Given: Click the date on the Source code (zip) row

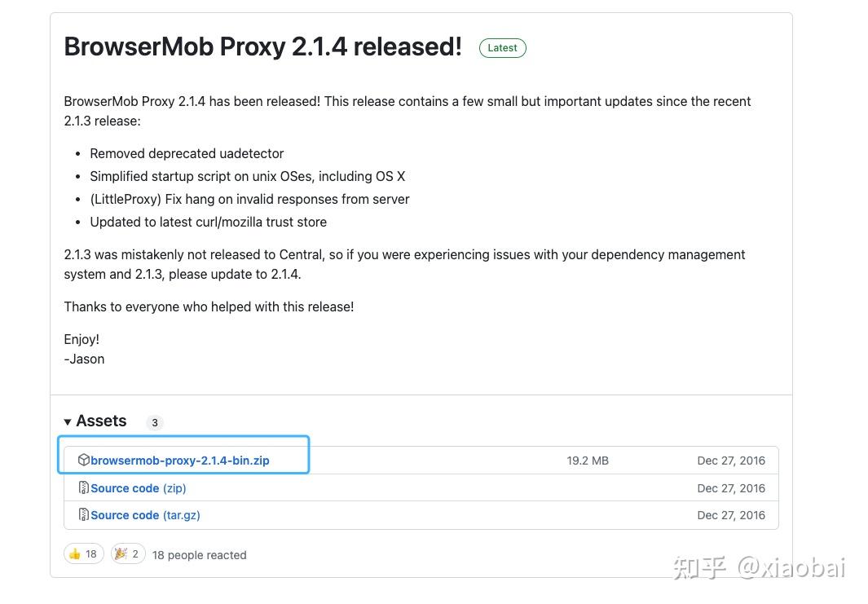Looking at the screenshot, I should (x=731, y=488).
